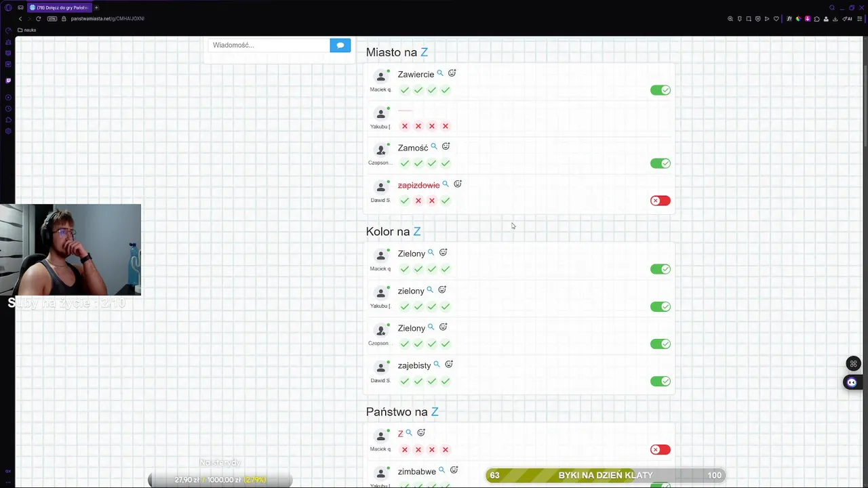Add page to bookmarks with heart icon
Screen dimensions: 868x488
click(x=776, y=19)
